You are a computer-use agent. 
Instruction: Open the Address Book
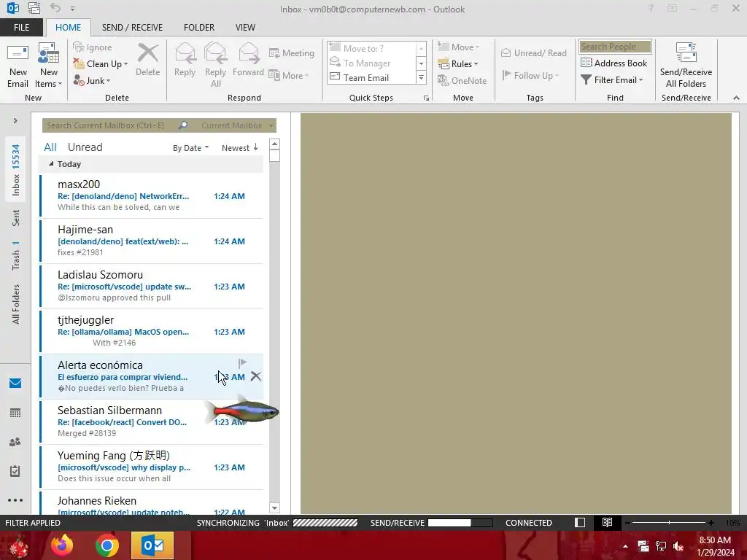pos(614,63)
